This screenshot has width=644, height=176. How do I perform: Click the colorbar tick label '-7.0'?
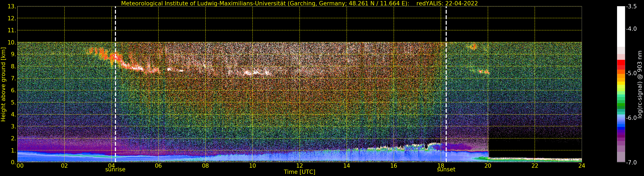[631, 163]
